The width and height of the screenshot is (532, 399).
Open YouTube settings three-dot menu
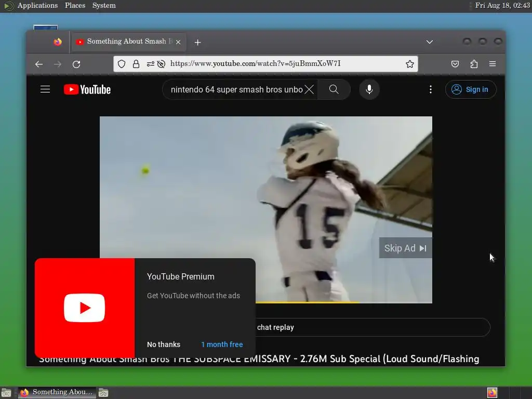pos(431,89)
